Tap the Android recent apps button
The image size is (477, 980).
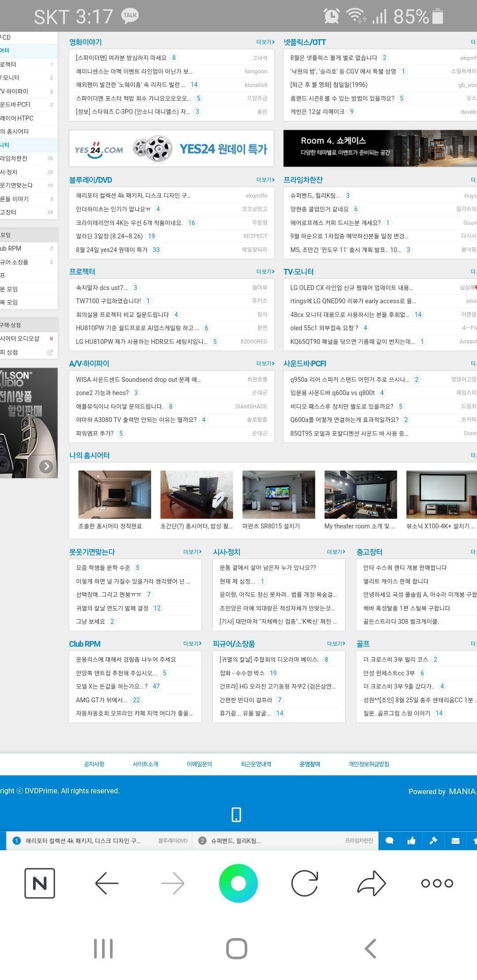point(103,949)
